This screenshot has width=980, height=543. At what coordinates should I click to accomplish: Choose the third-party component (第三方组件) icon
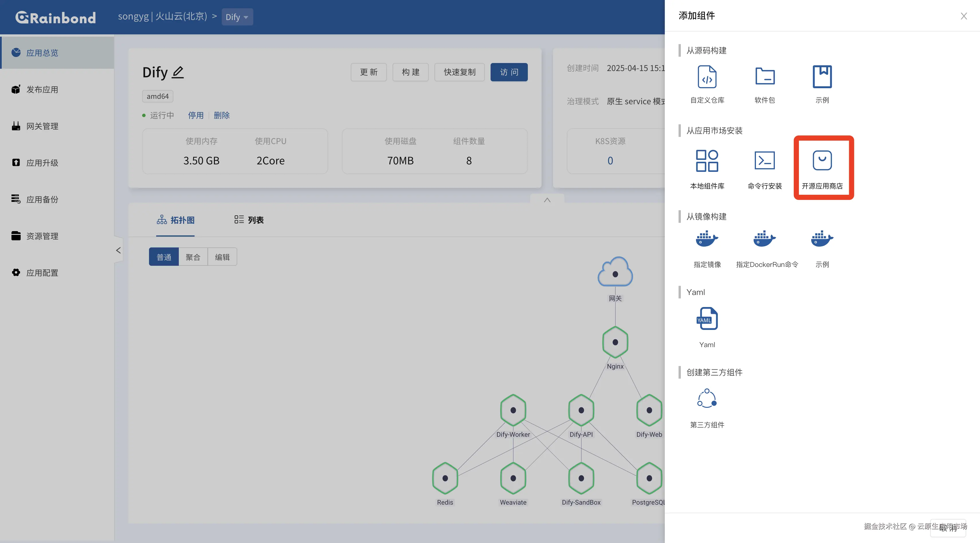pos(707,398)
